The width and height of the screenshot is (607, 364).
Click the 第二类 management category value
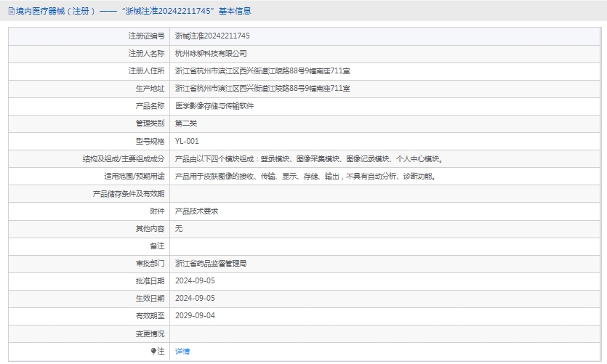pyautogui.click(x=186, y=124)
